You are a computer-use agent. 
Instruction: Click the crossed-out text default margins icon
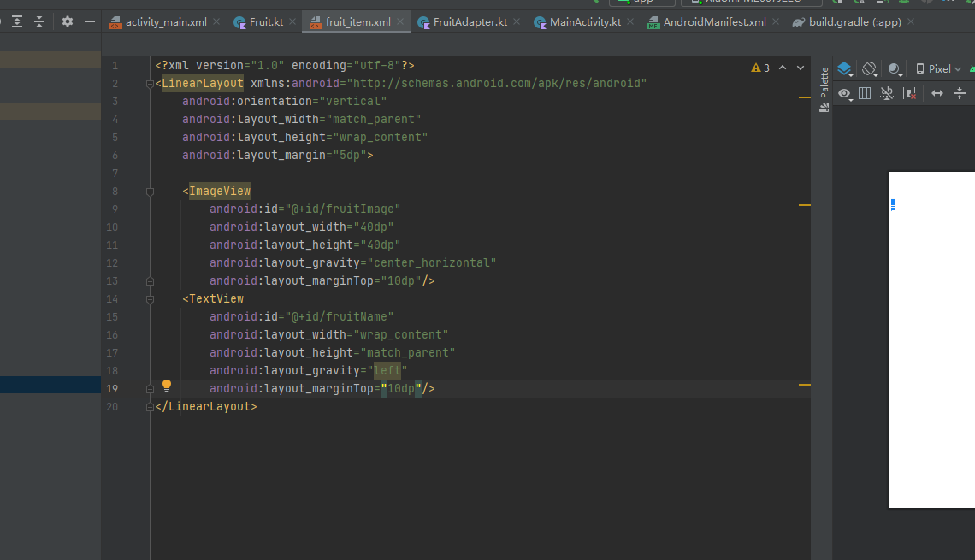click(x=887, y=94)
